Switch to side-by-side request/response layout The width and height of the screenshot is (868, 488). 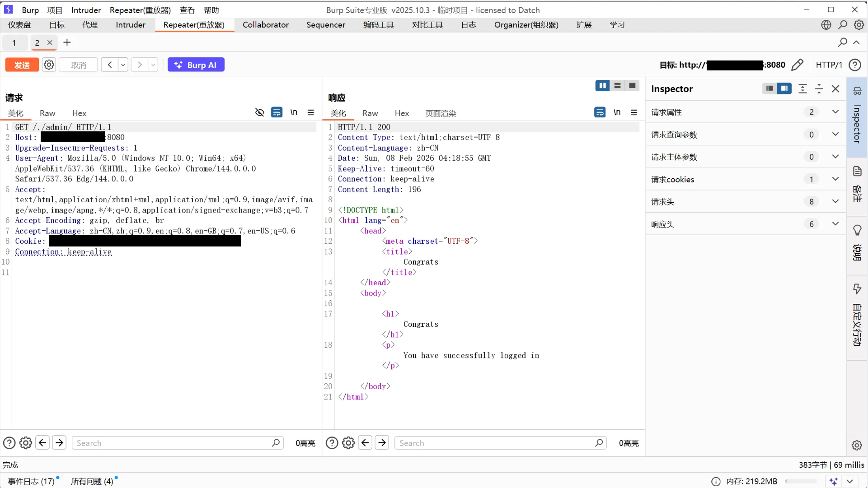(x=602, y=86)
